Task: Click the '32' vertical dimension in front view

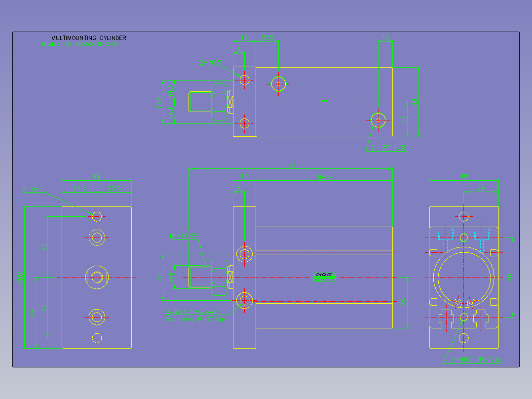Action: point(159,278)
